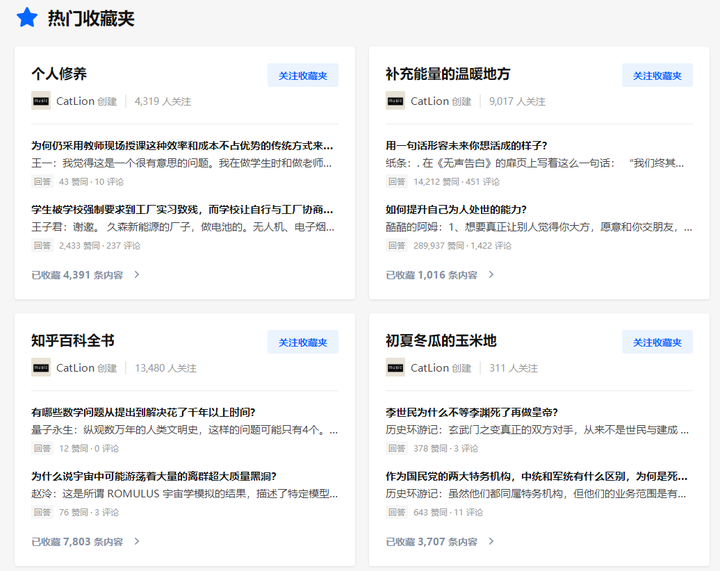Open question 有哪些数学问题从提出到解决花了千年

pyautogui.click(x=143, y=412)
